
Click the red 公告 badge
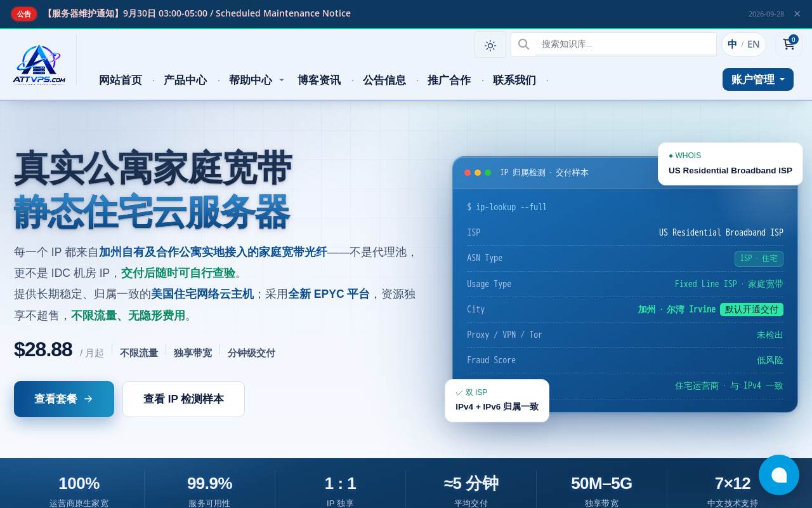tap(24, 14)
